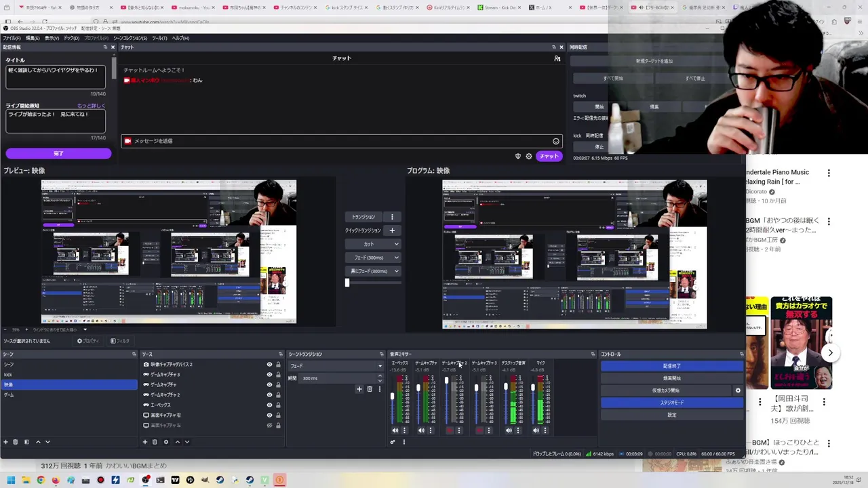Screen dimensions: 868x488
Task: Adjust the マイク volume fader
Action: [533, 388]
